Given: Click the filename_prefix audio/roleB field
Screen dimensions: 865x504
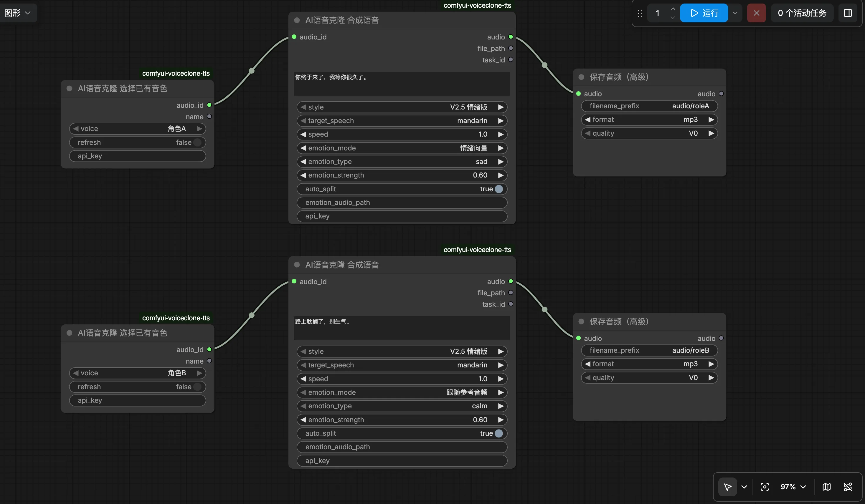Looking at the screenshot, I should 649,350.
